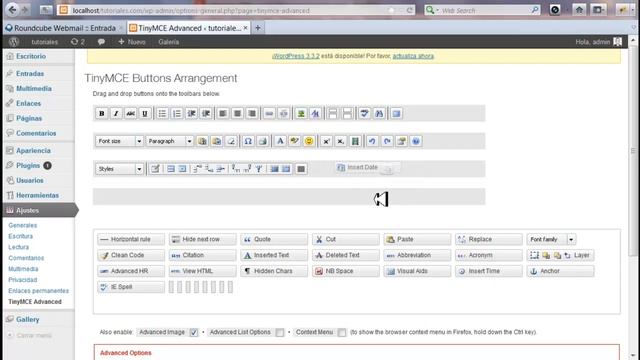Pick the Underline button in first toolbar
This screenshot has height=360, width=640.
[x=144, y=113]
